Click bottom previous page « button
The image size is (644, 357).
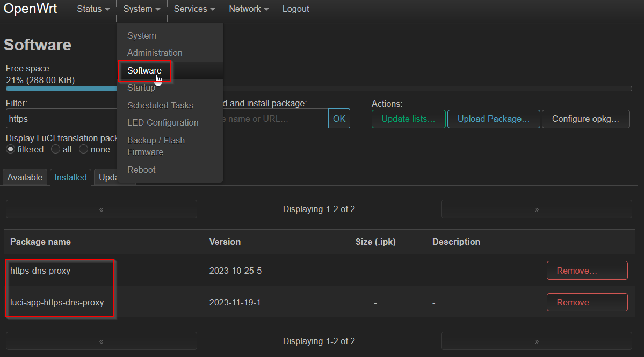(x=102, y=341)
